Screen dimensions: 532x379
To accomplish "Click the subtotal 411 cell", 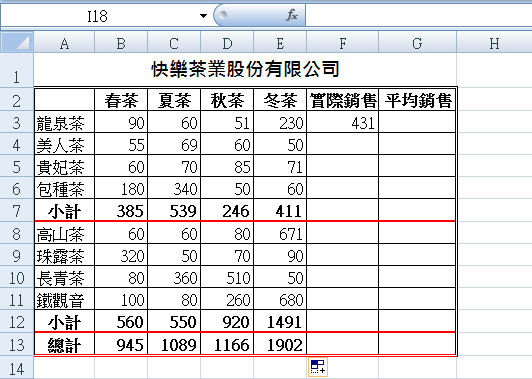I will click(x=280, y=210).
